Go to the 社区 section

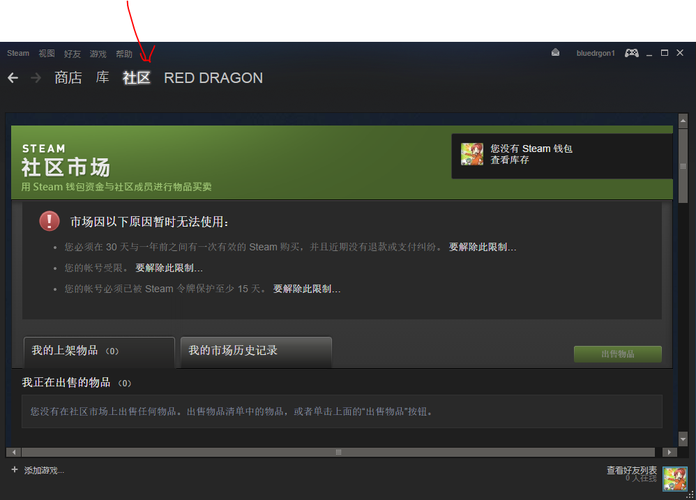[x=136, y=78]
